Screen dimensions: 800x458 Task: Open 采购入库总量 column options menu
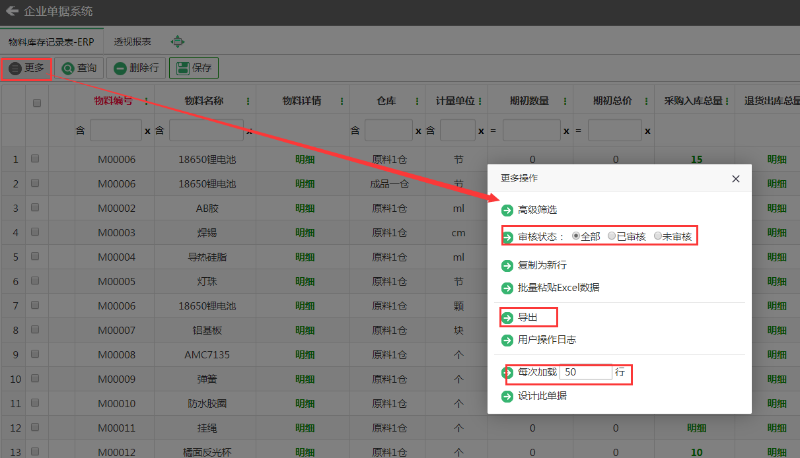pos(727,101)
